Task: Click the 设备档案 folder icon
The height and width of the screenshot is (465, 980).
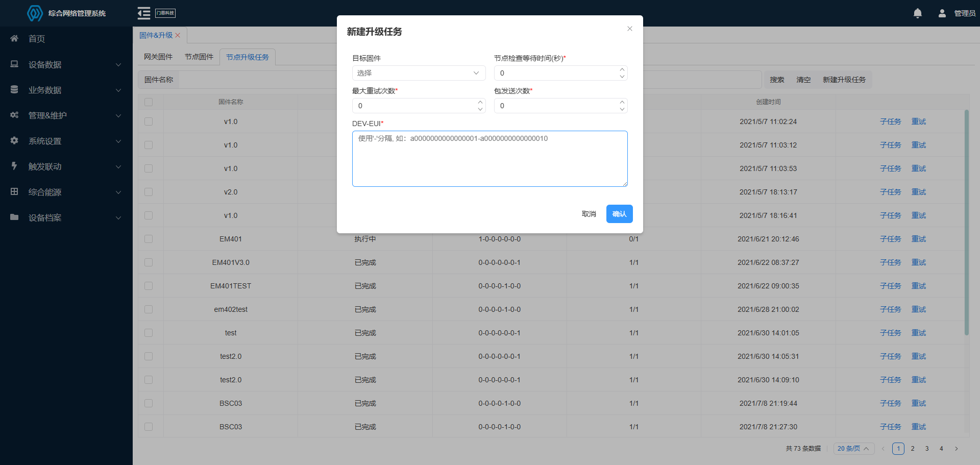Action: point(14,217)
